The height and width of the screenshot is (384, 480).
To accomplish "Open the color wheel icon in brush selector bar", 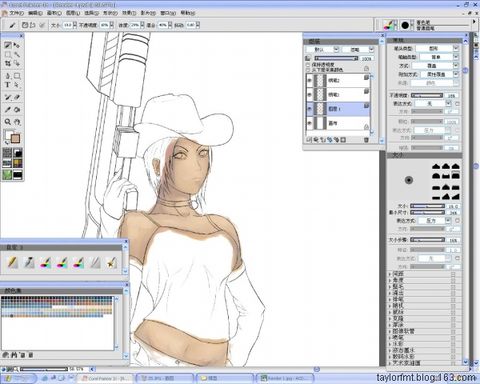I will pyautogui.click(x=388, y=25).
